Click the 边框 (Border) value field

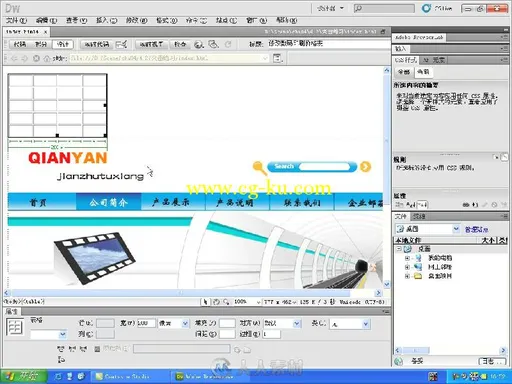pos(271,334)
